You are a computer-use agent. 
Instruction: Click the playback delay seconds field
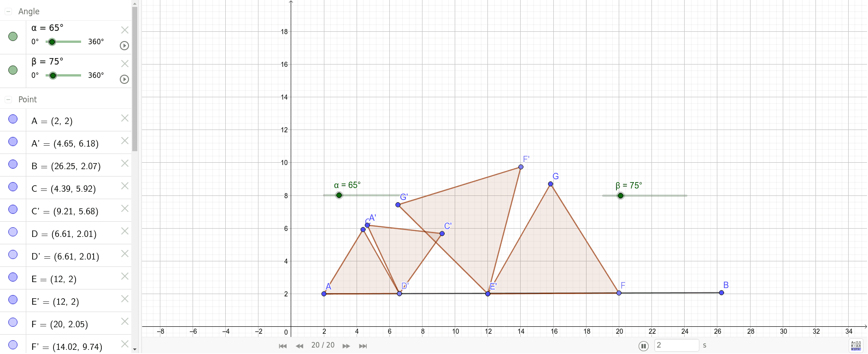tap(677, 345)
